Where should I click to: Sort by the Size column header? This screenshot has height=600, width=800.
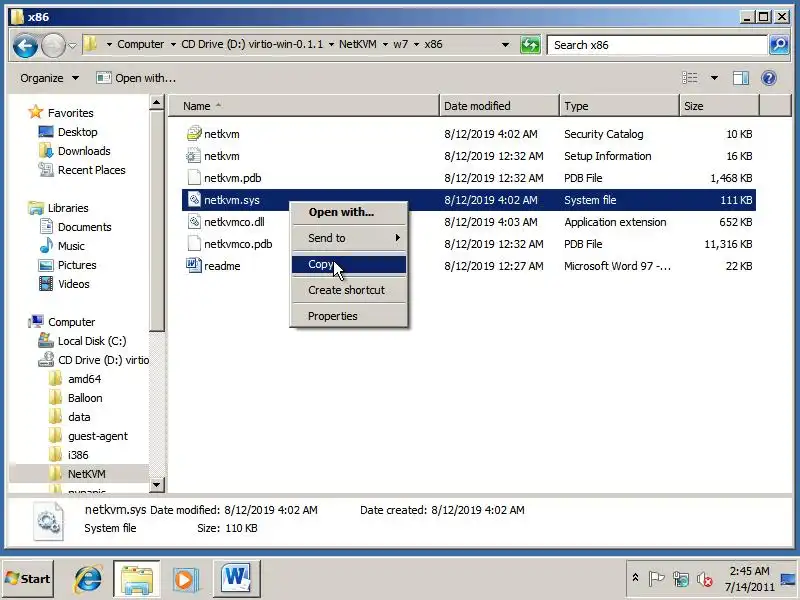pyautogui.click(x=720, y=106)
